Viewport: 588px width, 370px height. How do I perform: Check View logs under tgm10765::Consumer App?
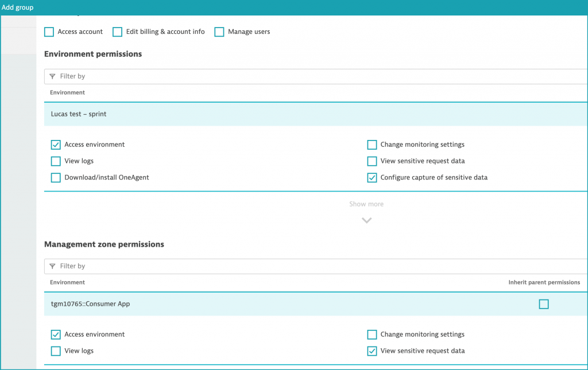[56, 351]
